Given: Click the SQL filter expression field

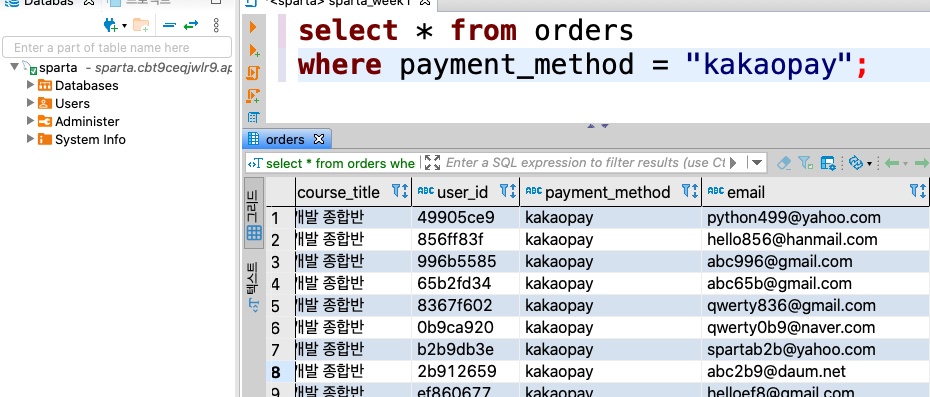Looking at the screenshot, I should 585,163.
